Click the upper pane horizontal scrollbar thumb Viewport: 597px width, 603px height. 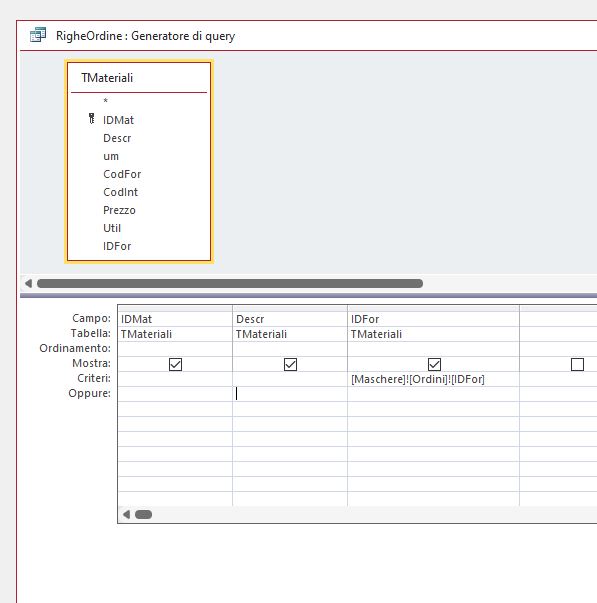[230, 283]
